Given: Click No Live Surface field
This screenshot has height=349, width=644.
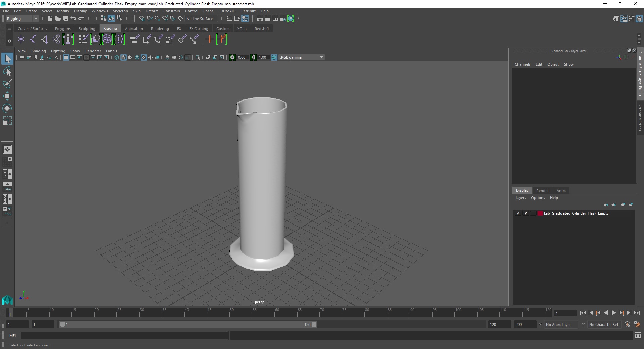Looking at the screenshot, I should pyautogui.click(x=201, y=19).
